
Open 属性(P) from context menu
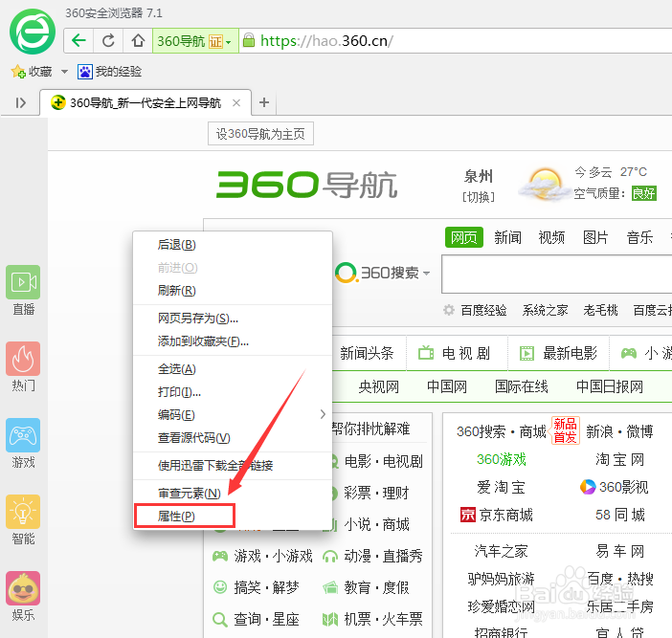click(x=233, y=517)
